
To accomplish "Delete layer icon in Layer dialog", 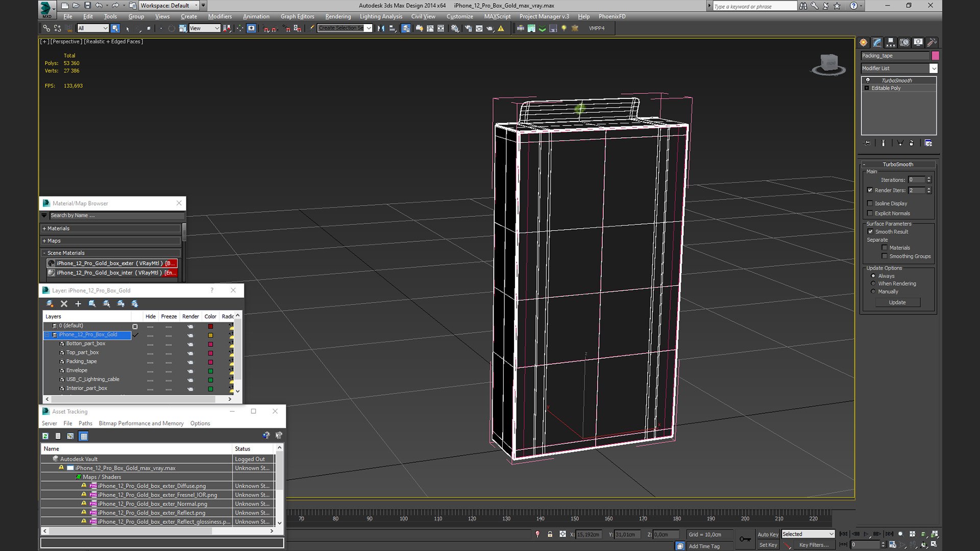I will 64,304.
